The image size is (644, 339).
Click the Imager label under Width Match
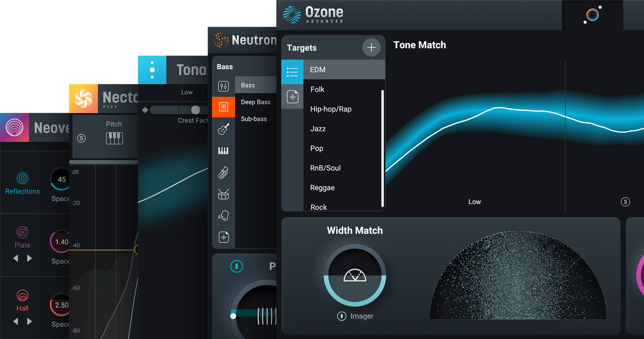[362, 316]
